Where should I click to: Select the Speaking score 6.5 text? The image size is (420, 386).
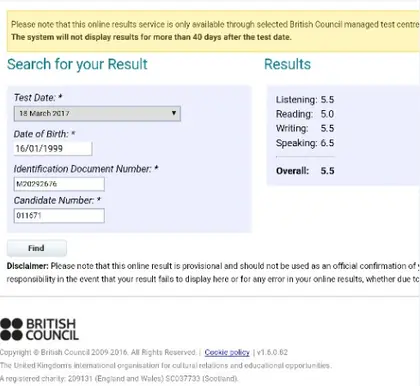pos(327,143)
